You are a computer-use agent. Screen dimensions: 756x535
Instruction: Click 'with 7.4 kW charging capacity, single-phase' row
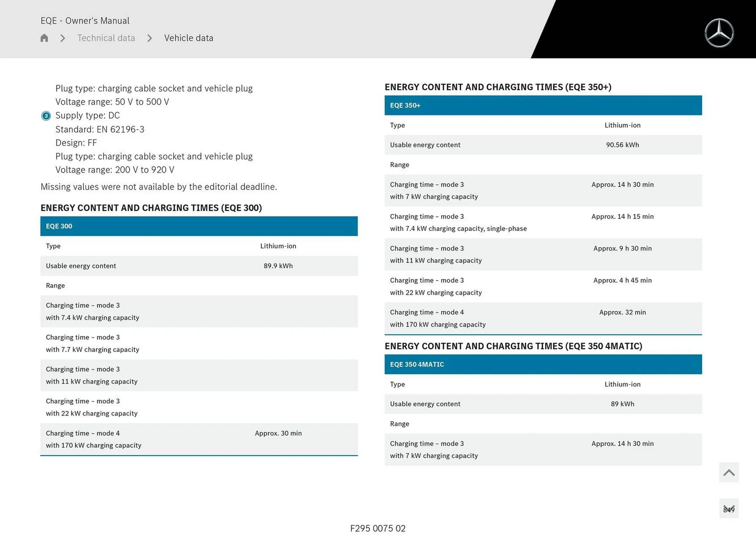coord(543,223)
